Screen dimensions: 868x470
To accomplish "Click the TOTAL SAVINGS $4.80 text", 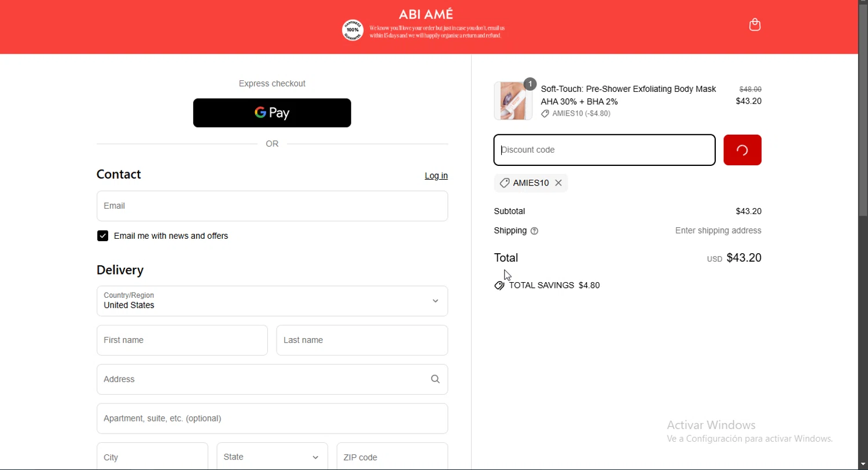I will pyautogui.click(x=554, y=286).
